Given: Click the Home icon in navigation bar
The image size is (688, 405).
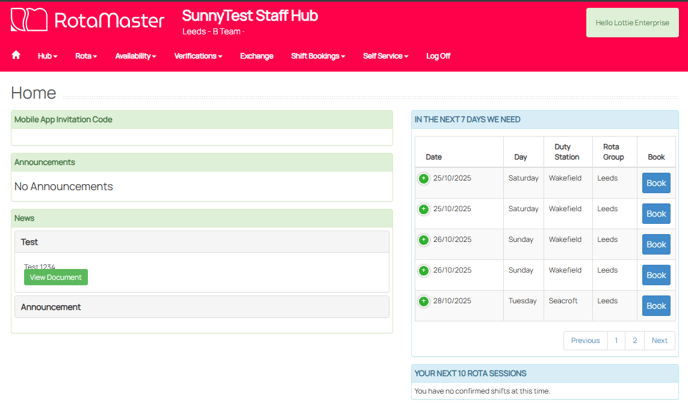Looking at the screenshot, I should tap(16, 56).
